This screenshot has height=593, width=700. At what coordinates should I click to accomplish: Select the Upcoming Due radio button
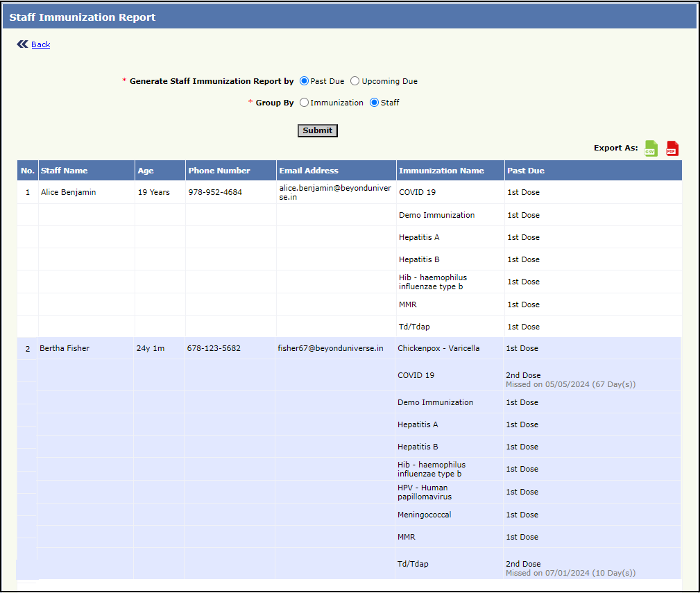(355, 81)
